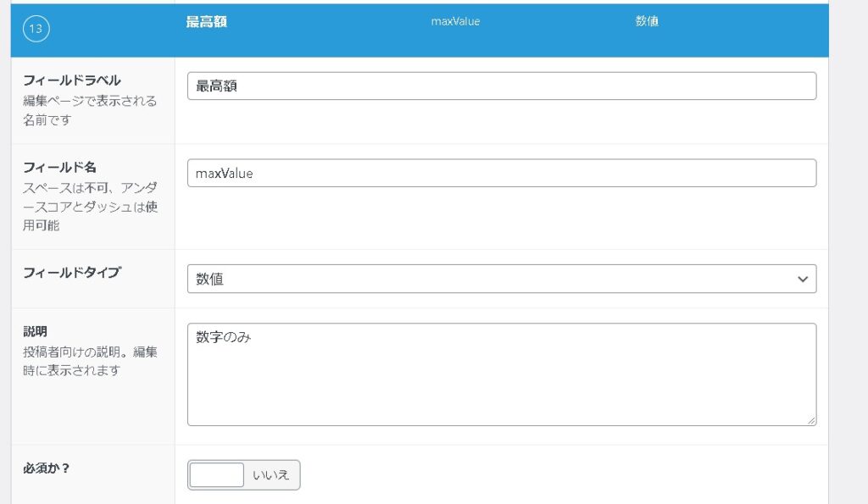The width and height of the screenshot is (868, 504).
Task: Toggle the 必須か？ switch
Action: pos(244,475)
